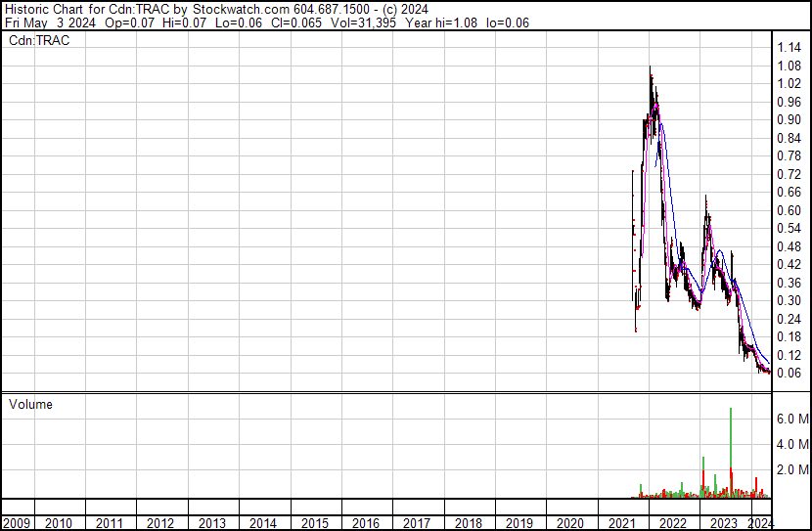This screenshot has width=812, height=531.
Task: Select the 2023 year label
Action: point(724,523)
